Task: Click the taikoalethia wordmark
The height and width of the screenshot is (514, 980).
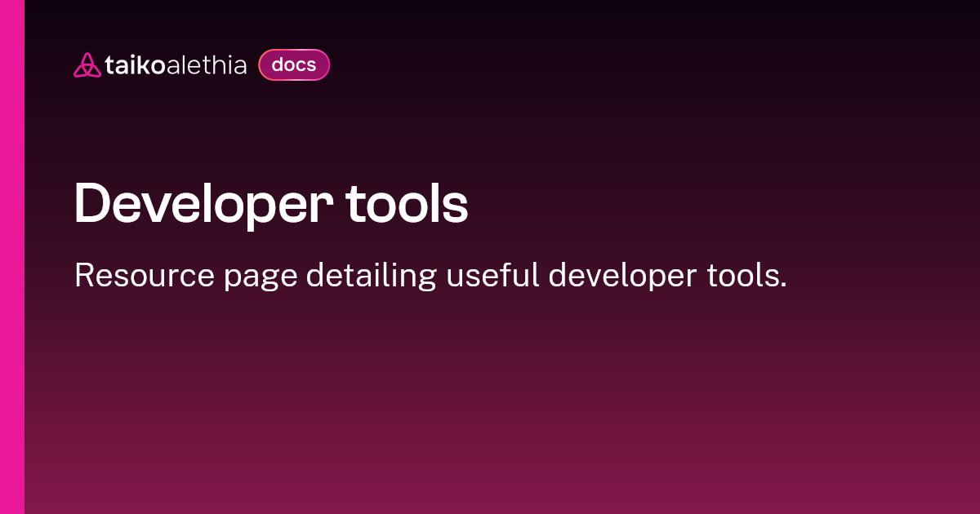Action: [175, 65]
